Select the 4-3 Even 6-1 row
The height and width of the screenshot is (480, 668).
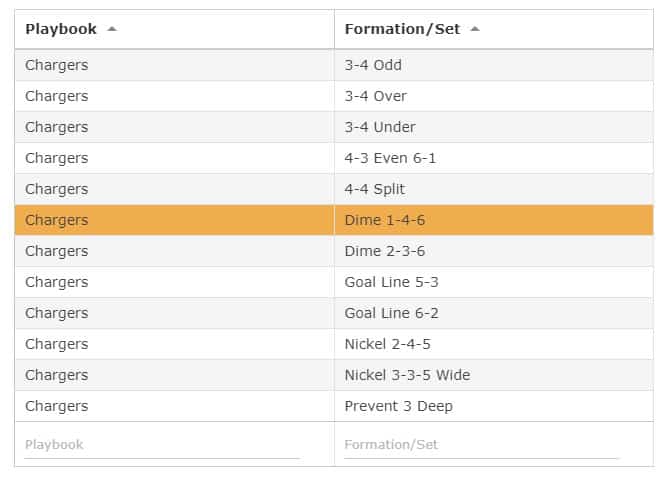(x=334, y=158)
